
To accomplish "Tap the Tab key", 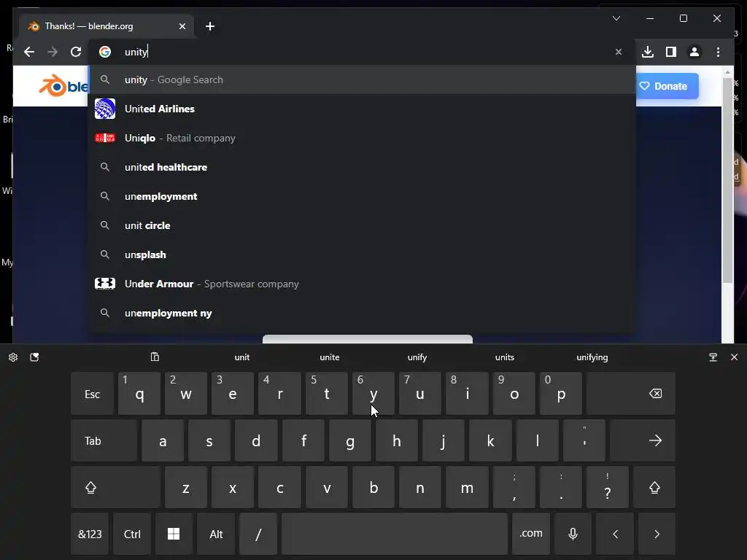I will coord(104,440).
